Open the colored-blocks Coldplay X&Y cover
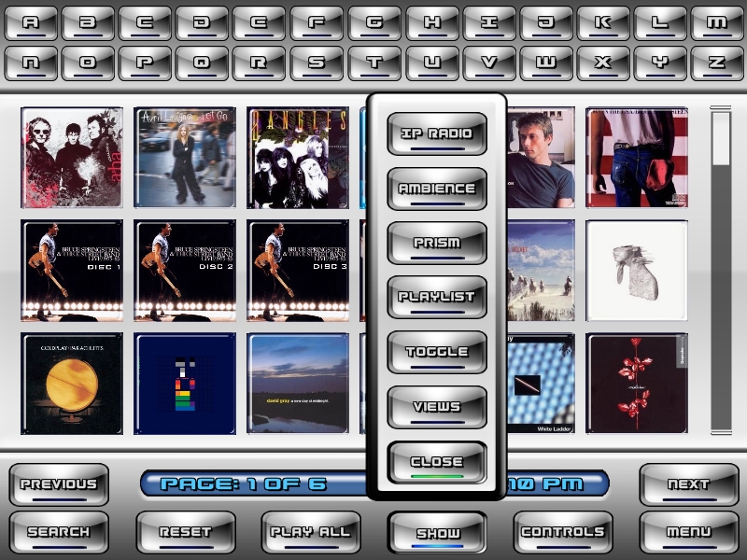This screenshot has width=747, height=560. (x=185, y=384)
